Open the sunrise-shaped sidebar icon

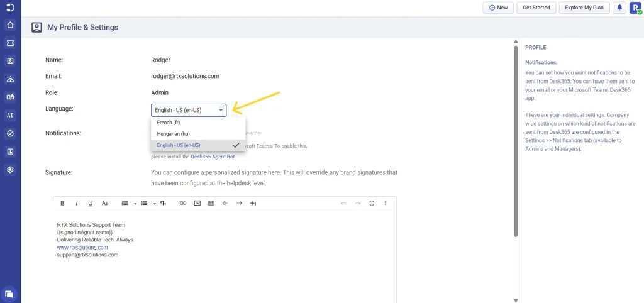pyautogui.click(x=10, y=79)
